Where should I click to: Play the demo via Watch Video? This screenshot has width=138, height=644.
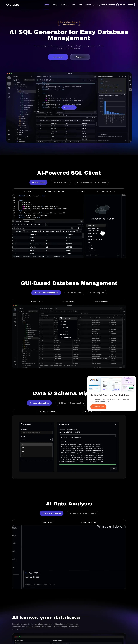click(x=69, y=108)
